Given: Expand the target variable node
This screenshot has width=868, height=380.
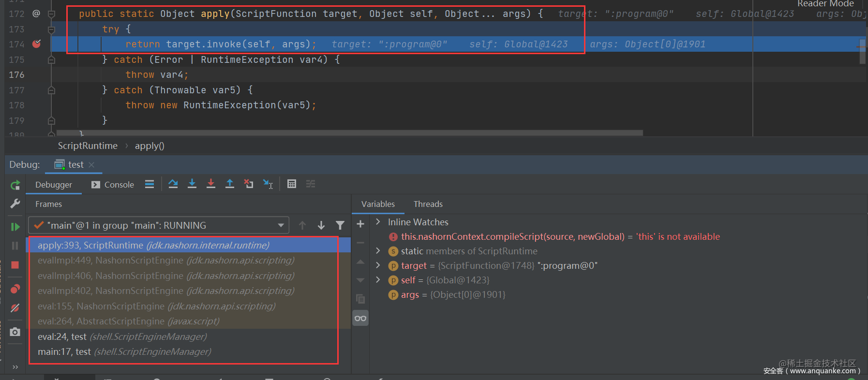Looking at the screenshot, I should tap(378, 265).
